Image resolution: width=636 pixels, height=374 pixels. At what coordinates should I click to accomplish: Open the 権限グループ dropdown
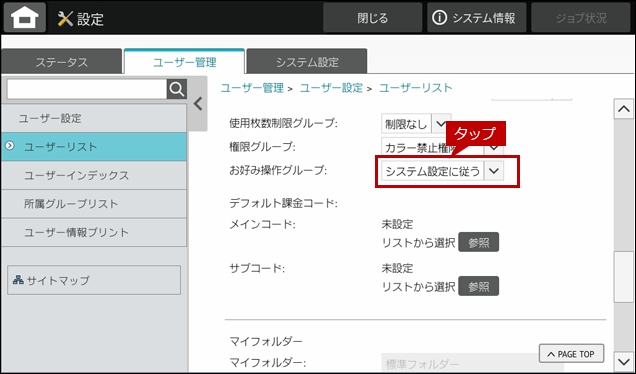pos(442,148)
